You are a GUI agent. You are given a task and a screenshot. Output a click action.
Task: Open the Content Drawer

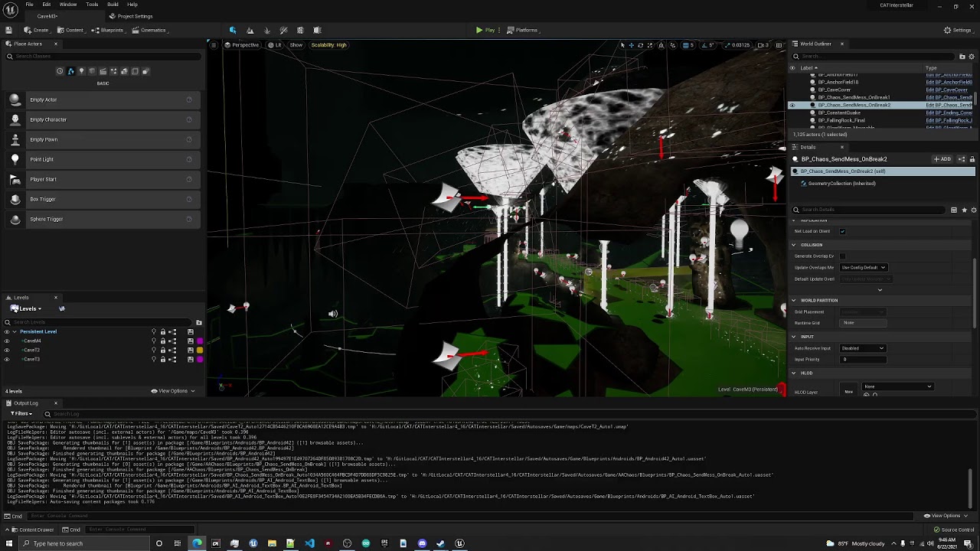(32, 530)
